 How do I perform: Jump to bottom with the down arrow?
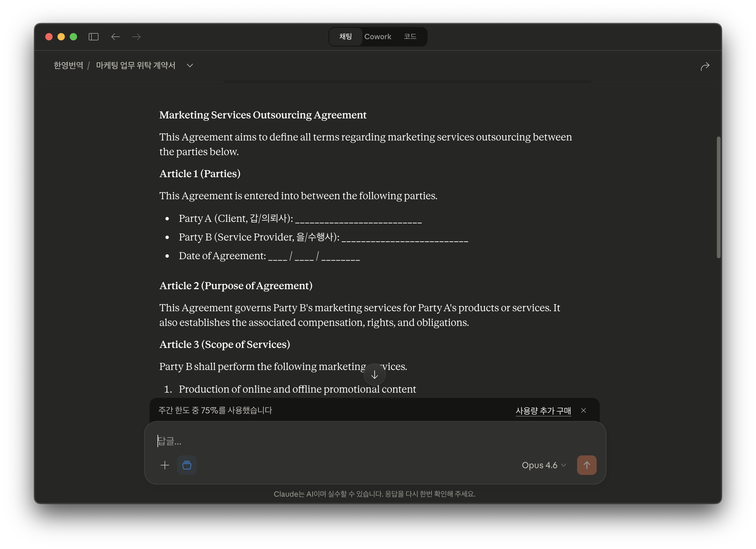(x=374, y=375)
